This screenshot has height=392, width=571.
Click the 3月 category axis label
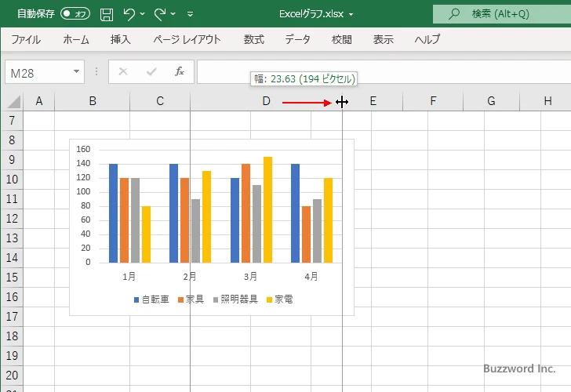(250, 277)
